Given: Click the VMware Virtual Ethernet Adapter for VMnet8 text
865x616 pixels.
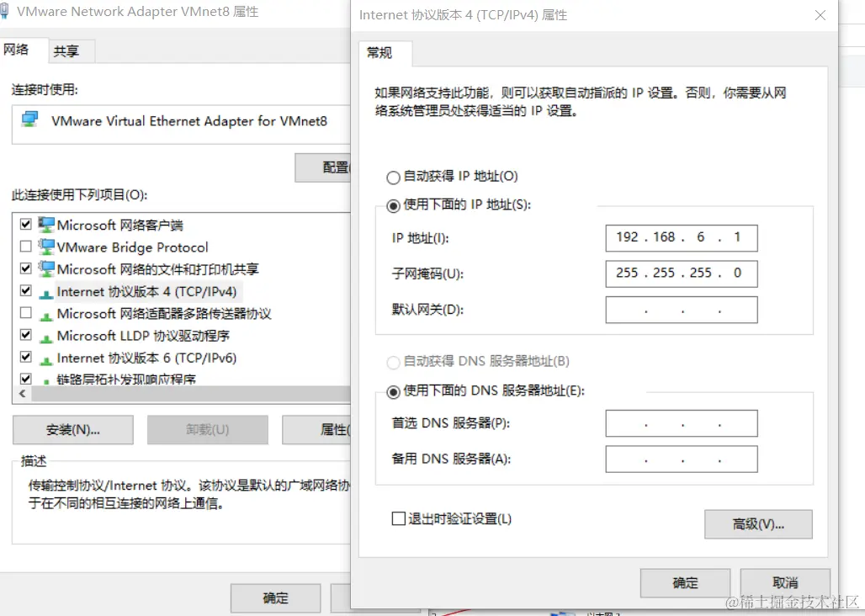Looking at the screenshot, I should [189, 121].
